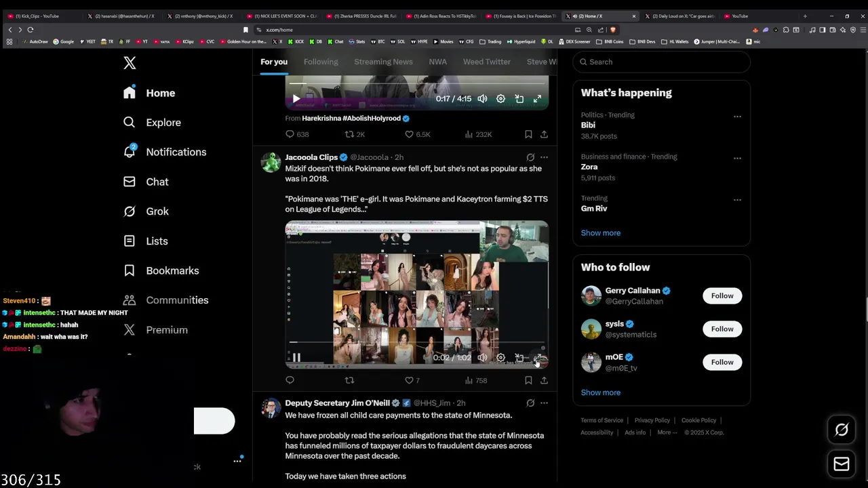Open the Brave shields icon
Image resolution: width=868 pixels, height=488 pixels.
point(613,30)
